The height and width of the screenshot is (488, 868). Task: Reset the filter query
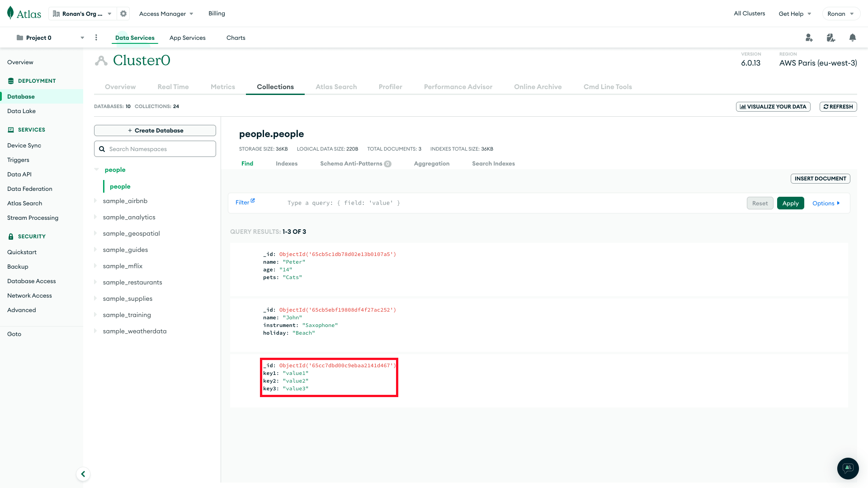[x=760, y=203]
